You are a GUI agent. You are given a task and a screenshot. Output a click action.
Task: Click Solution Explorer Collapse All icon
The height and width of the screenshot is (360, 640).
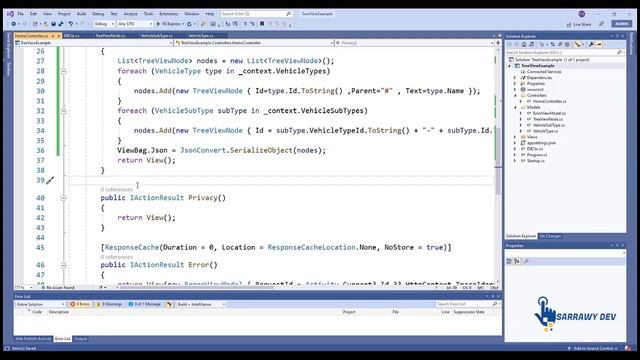(x=560, y=44)
